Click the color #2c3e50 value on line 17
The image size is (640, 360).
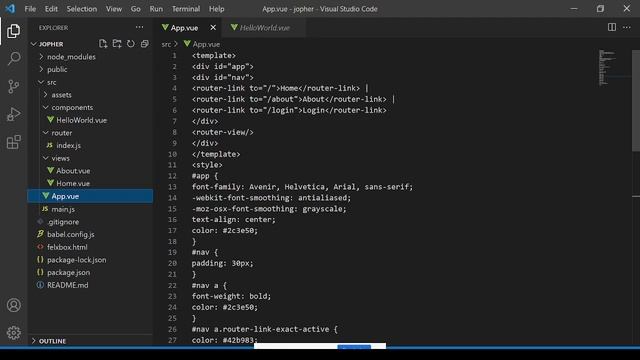240,231
